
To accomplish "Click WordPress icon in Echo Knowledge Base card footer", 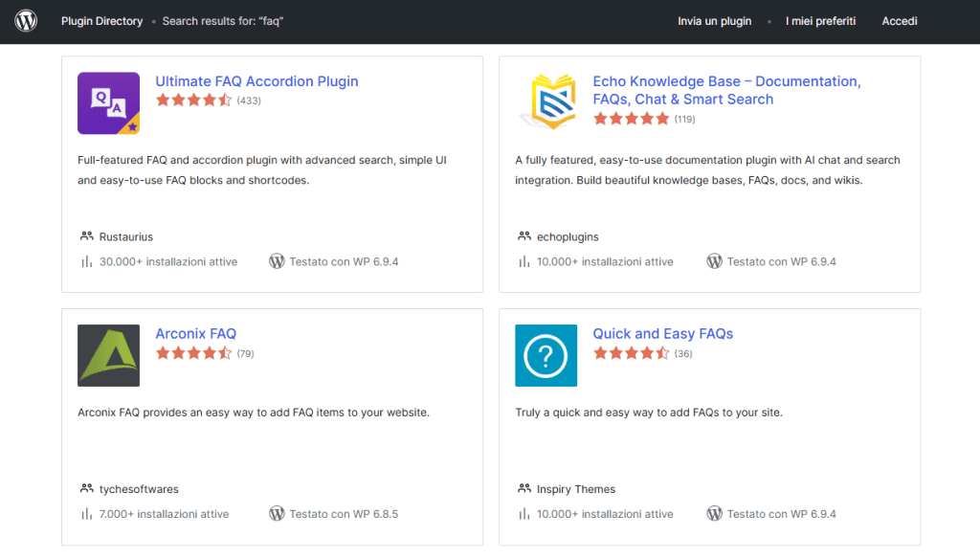I will tap(714, 261).
